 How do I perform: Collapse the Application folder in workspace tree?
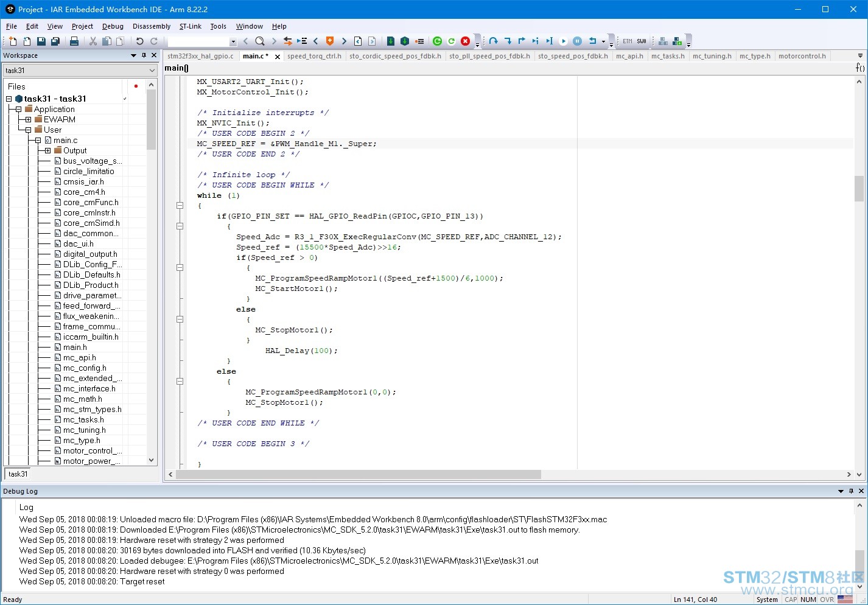[x=18, y=109]
